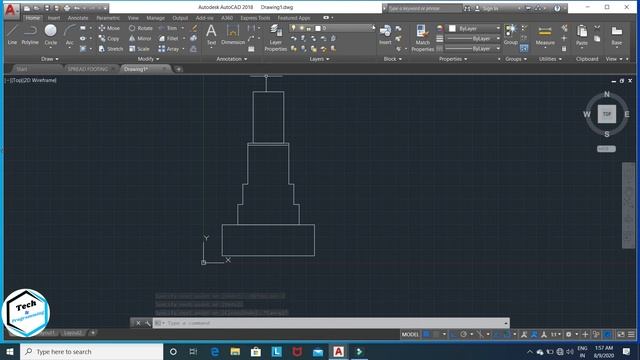Expand the Properties panel
The height and width of the screenshot is (360, 640).
453,59
